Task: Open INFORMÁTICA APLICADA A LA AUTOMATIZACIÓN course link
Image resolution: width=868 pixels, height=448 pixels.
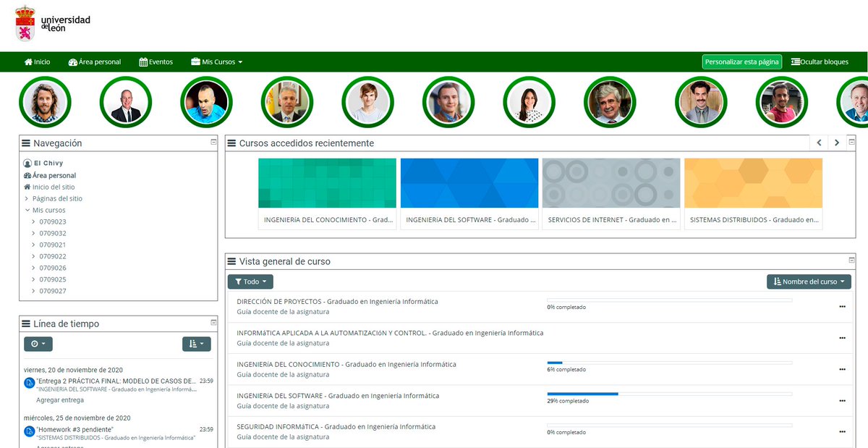Action: tap(390, 333)
